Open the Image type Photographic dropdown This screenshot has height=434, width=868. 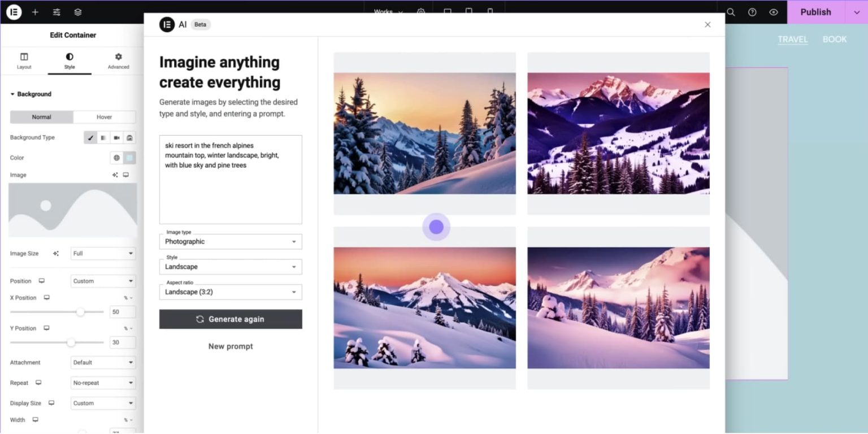231,241
